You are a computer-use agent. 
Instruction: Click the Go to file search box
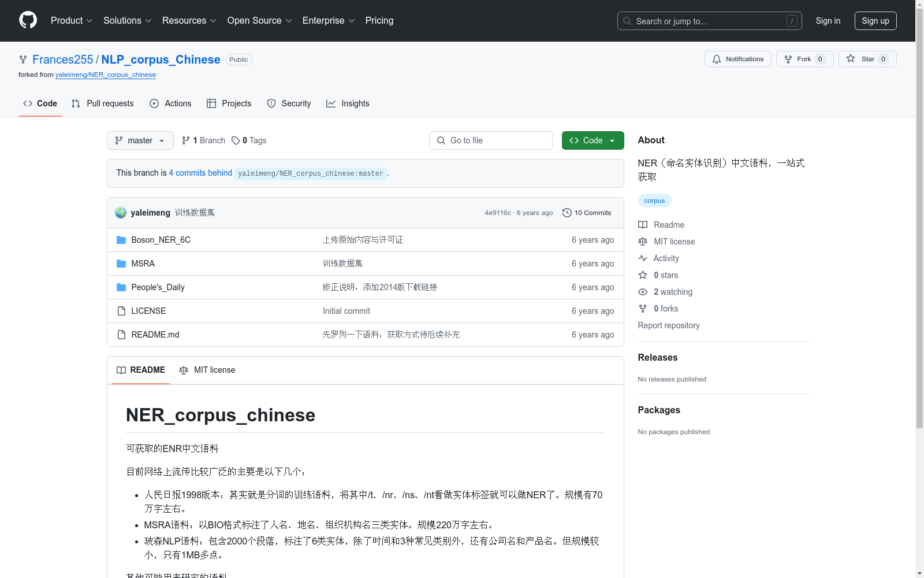tap(491, 140)
